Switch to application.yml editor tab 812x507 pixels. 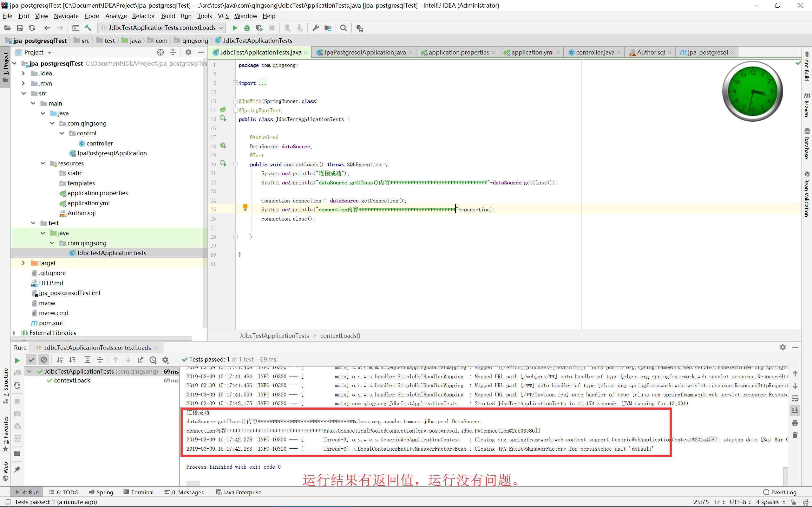pyautogui.click(x=532, y=52)
